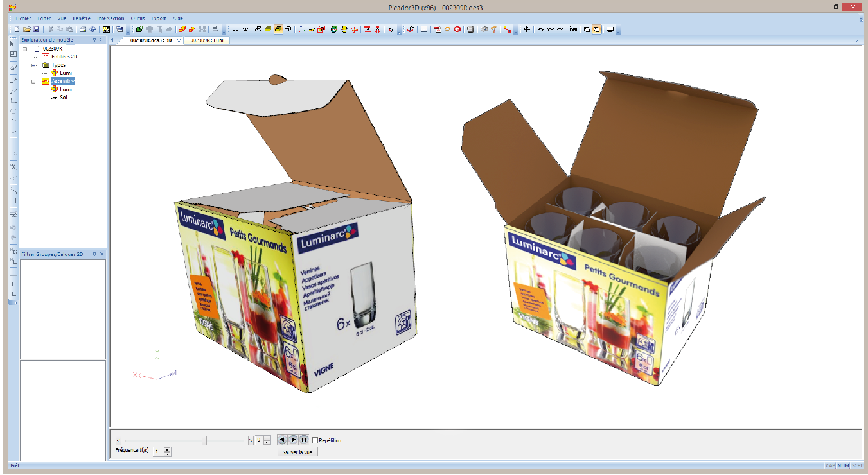Click the Fréquence value input field
This screenshot has height=475, width=868.
[x=157, y=452]
